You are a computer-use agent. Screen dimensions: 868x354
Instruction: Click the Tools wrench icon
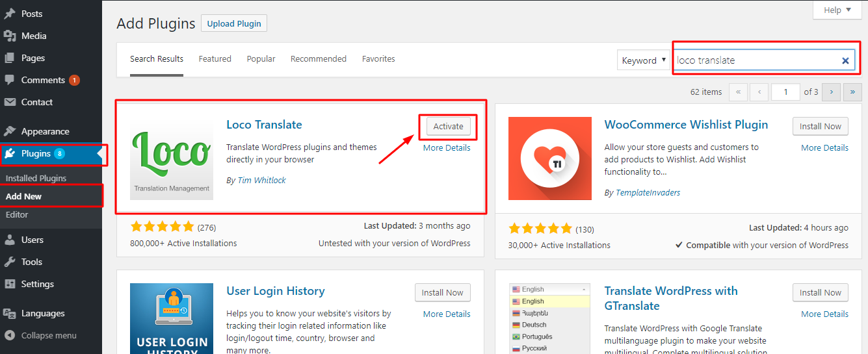10,262
